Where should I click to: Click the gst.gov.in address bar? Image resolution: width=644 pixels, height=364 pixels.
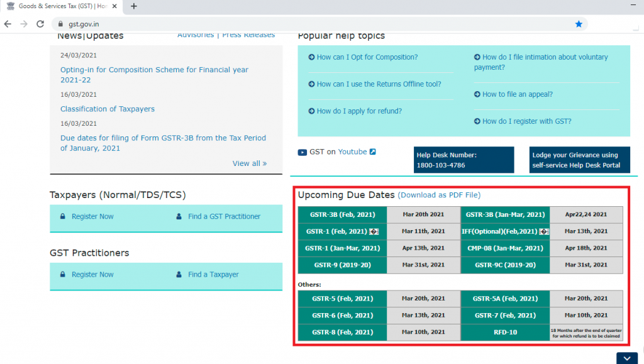(x=314, y=24)
